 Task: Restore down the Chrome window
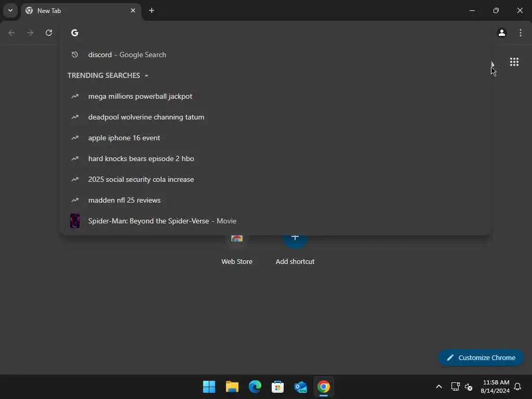[x=496, y=10]
